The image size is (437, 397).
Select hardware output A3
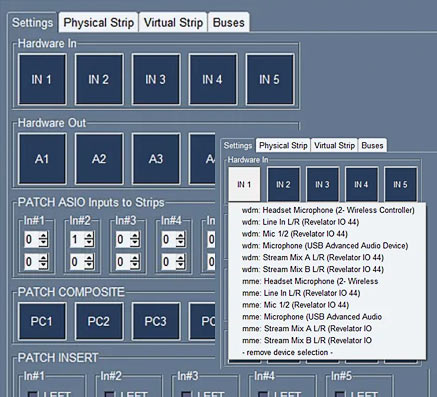[156, 159]
